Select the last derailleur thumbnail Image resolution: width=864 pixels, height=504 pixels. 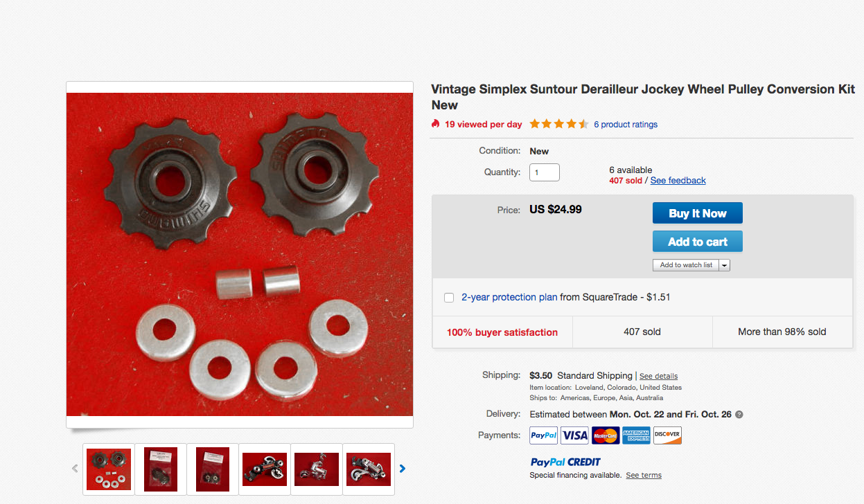pyautogui.click(x=369, y=469)
